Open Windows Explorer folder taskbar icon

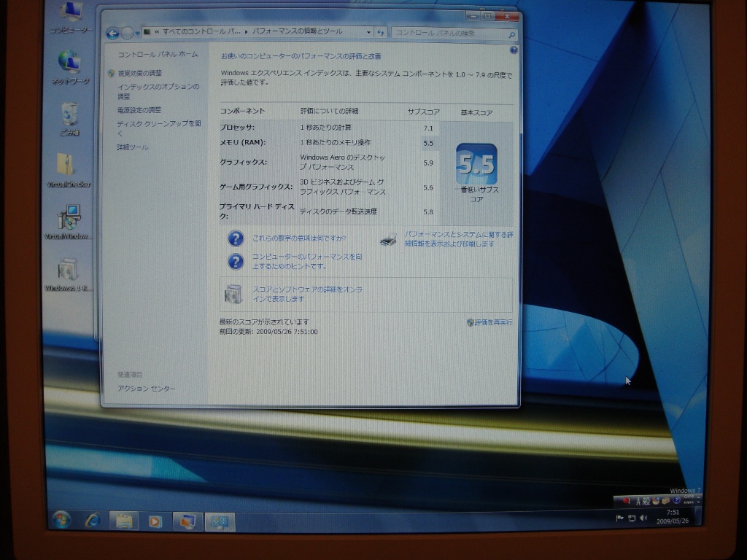(x=124, y=521)
